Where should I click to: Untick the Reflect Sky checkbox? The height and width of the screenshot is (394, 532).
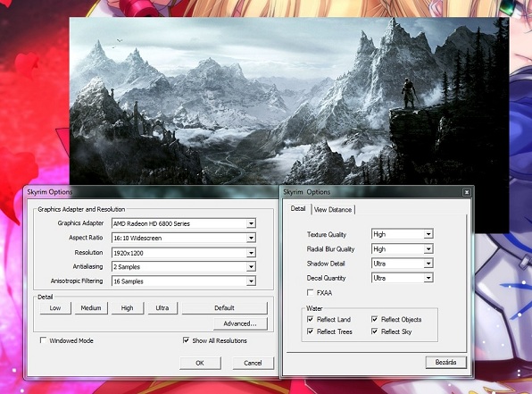375,331
